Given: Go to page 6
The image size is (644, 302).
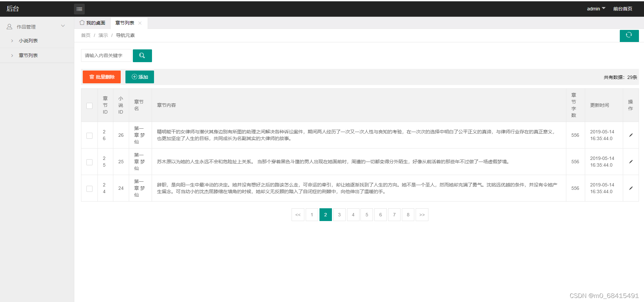Looking at the screenshot, I should pyautogui.click(x=381, y=215).
